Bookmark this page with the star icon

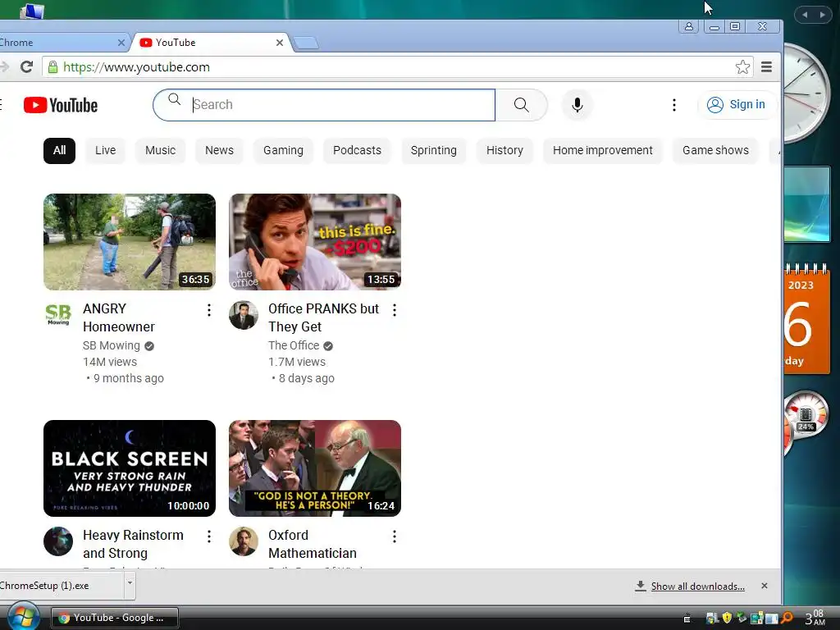[742, 67]
